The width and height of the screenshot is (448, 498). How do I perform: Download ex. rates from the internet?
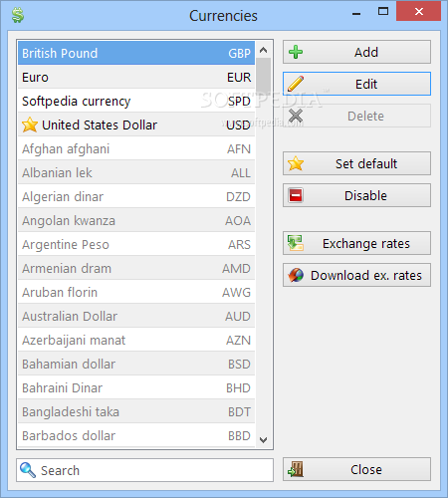356,275
